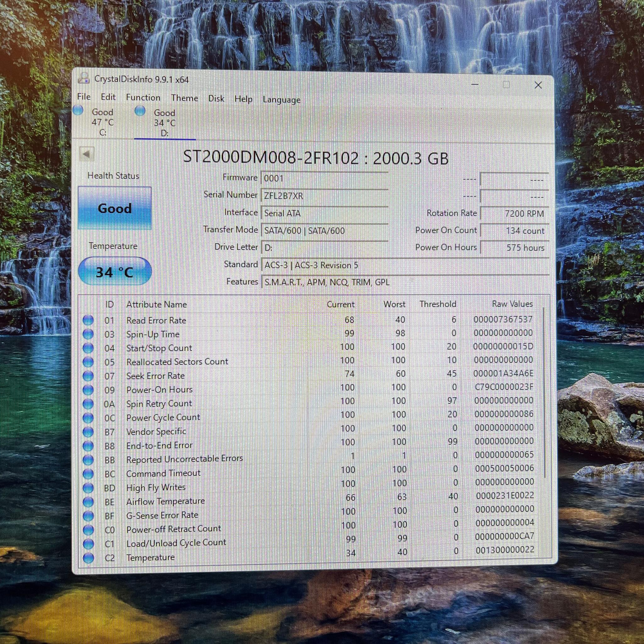Image resolution: width=644 pixels, height=644 pixels.
Task: Click the attribute list vertical scrollbar
Action: tap(544, 392)
